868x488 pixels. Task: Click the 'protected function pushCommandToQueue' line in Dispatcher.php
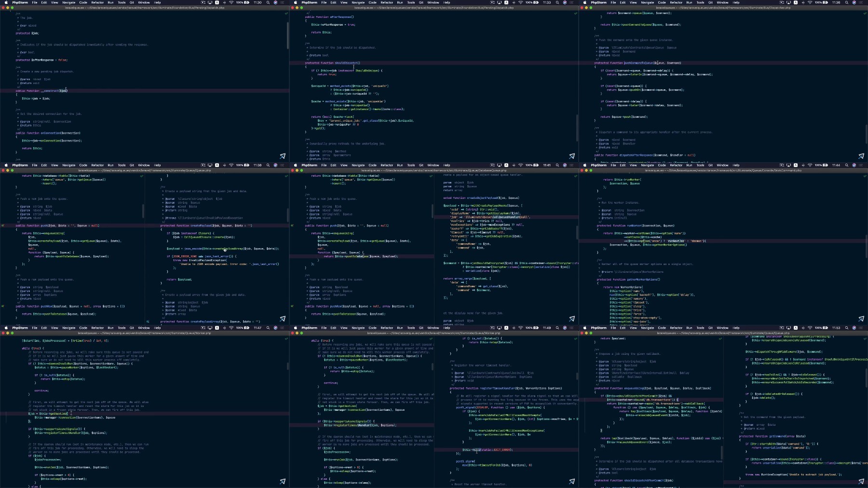point(637,63)
